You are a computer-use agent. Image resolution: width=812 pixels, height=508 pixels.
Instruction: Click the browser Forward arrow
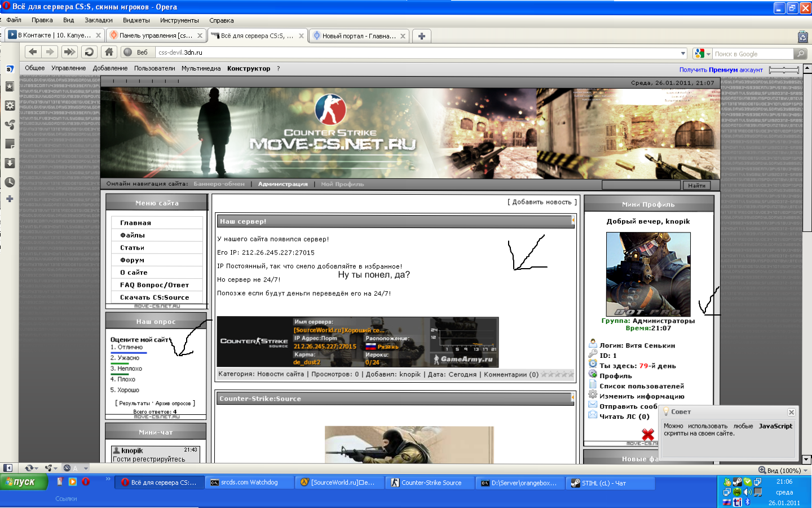[50, 52]
